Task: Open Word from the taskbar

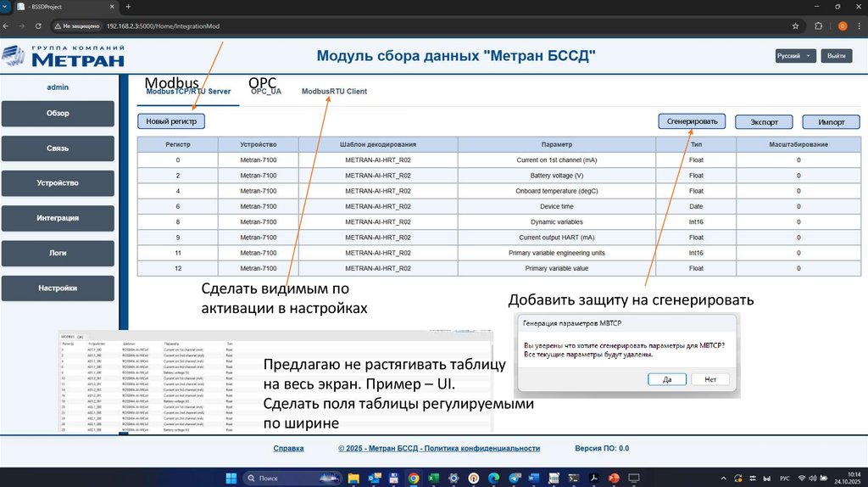Action: click(x=534, y=478)
